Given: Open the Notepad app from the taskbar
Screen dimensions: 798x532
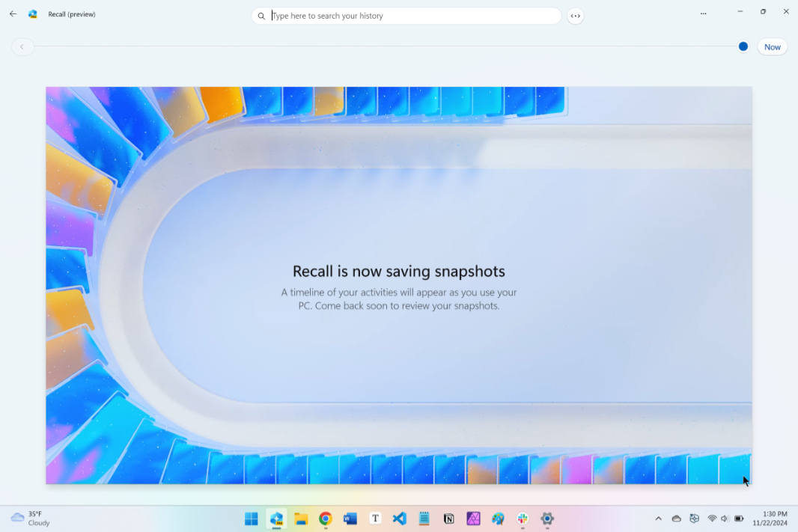Looking at the screenshot, I should coord(424,519).
